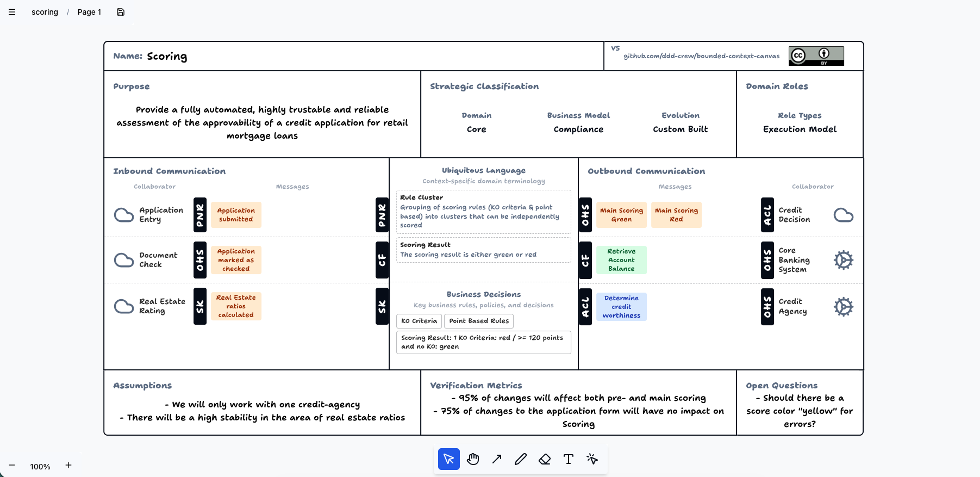Screen dimensions: 980x477
Task: Select Retrieve Account Balance green note
Action: [621, 260]
